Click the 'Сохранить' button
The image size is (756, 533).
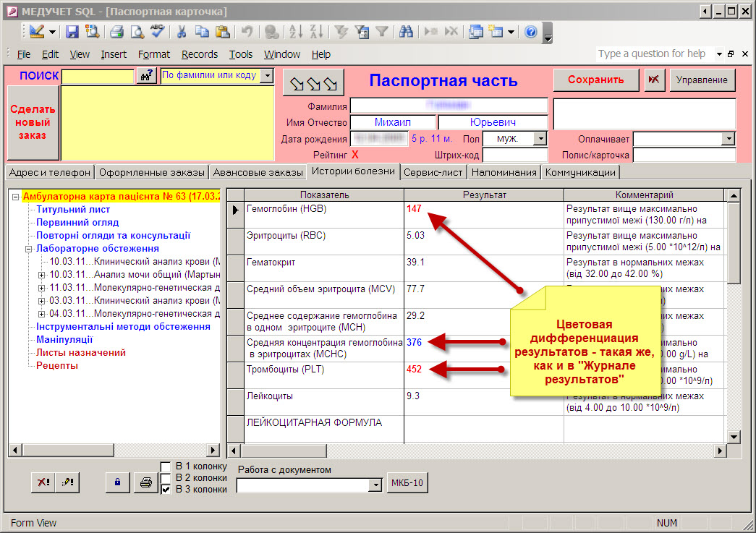pyautogui.click(x=596, y=80)
